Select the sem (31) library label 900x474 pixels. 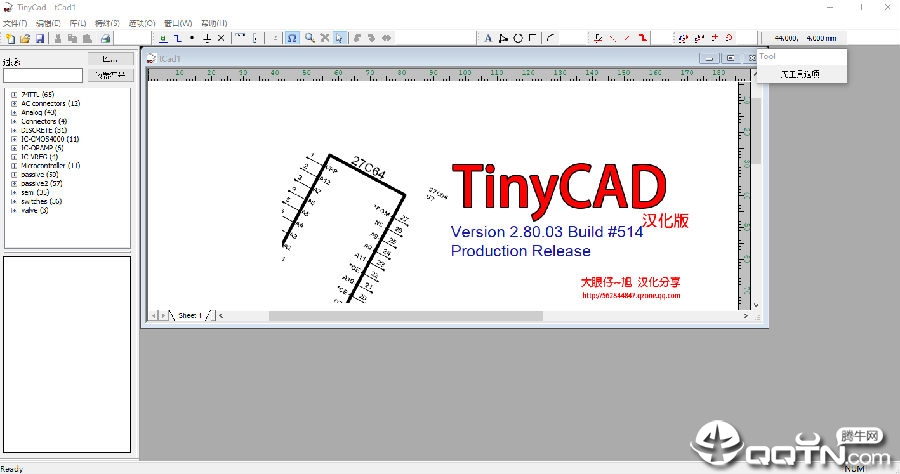pos(35,192)
